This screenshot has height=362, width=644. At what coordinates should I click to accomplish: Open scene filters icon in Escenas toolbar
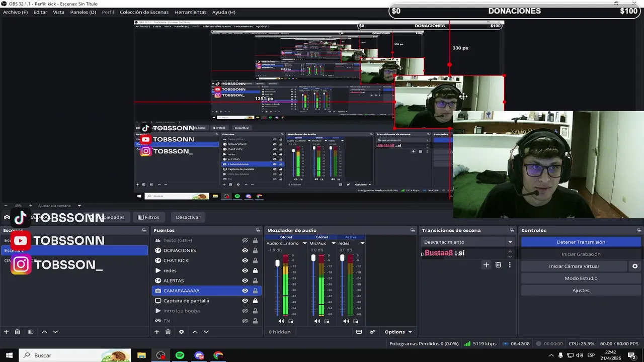point(31,332)
